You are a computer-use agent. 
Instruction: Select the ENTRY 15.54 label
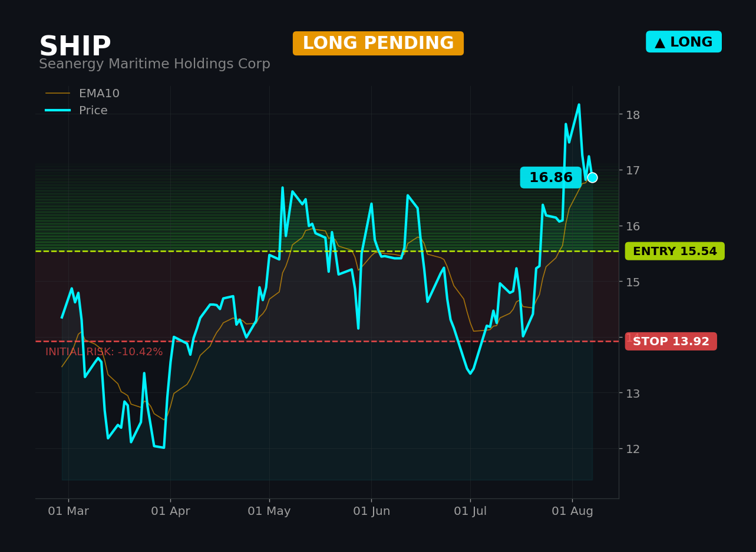tap(675, 251)
